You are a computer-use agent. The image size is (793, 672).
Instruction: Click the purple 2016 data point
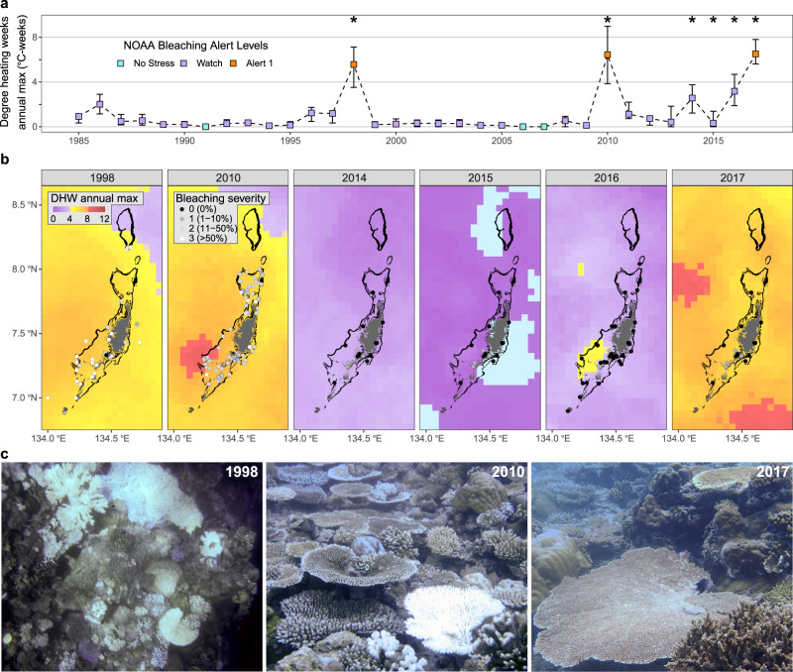click(x=735, y=91)
